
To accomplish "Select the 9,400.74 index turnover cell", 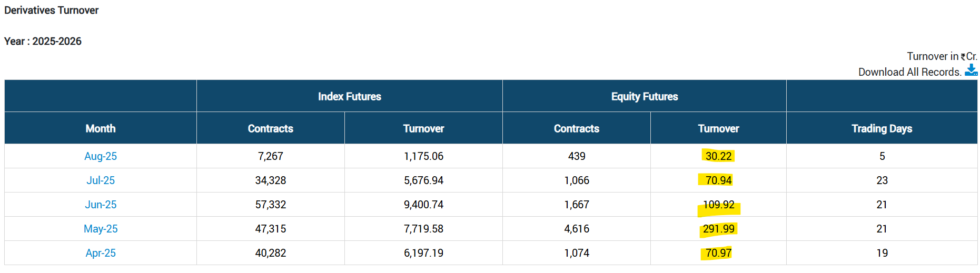I will pyautogui.click(x=423, y=205).
